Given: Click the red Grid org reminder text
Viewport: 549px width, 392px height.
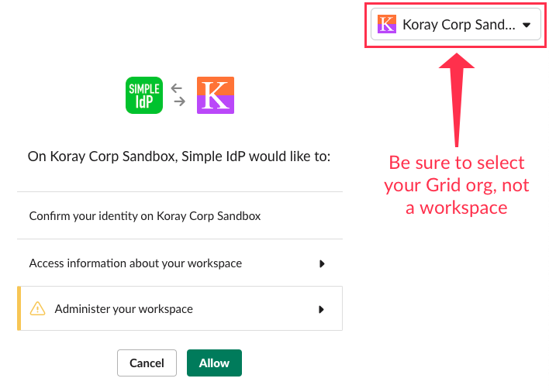Looking at the screenshot, I should 457,184.
